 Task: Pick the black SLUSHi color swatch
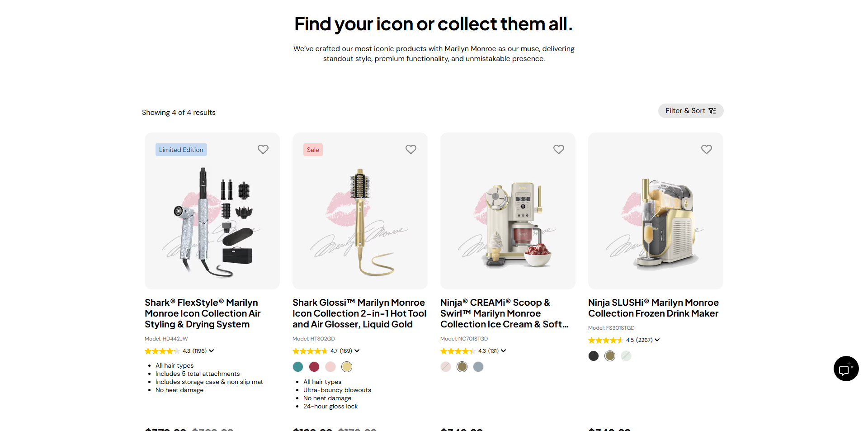tap(594, 356)
